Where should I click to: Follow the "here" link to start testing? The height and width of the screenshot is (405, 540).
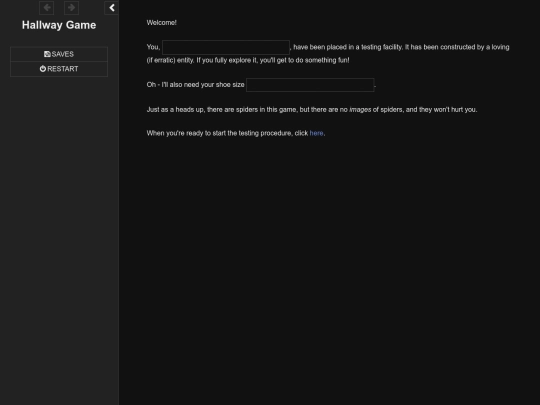pyautogui.click(x=316, y=133)
